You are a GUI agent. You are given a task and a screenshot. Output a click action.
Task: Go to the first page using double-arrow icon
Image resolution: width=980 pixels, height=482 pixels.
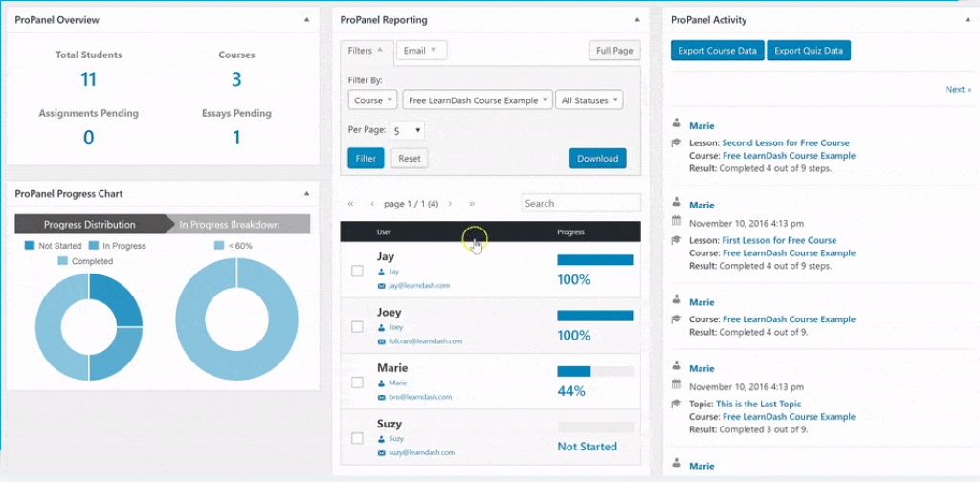point(350,204)
